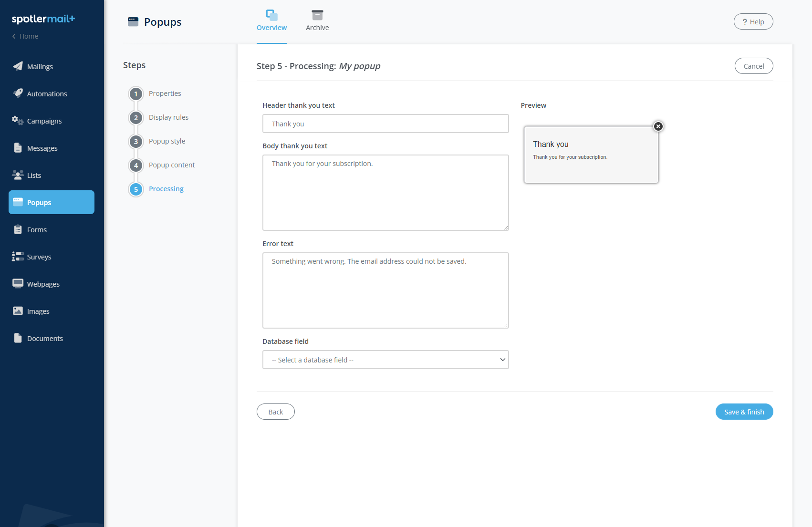Open Mailings in the sidebar
The height and width of the screenshot is (527, 812).
(52, 66)
